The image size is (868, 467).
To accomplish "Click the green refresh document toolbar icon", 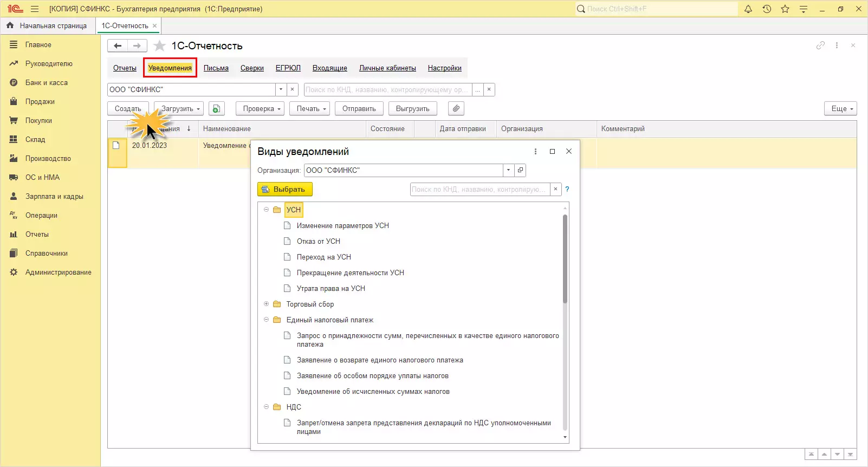I will click(216, 109).
